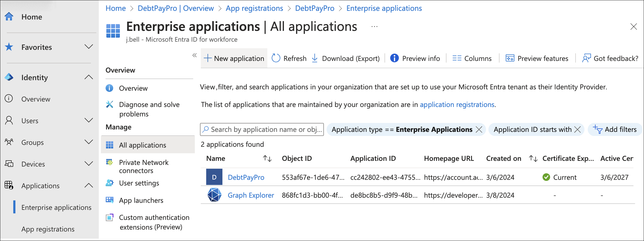The height and width of the screenshot is (241, 644).
Task: Click the search by application name field
Action: (x=262, y=129)
